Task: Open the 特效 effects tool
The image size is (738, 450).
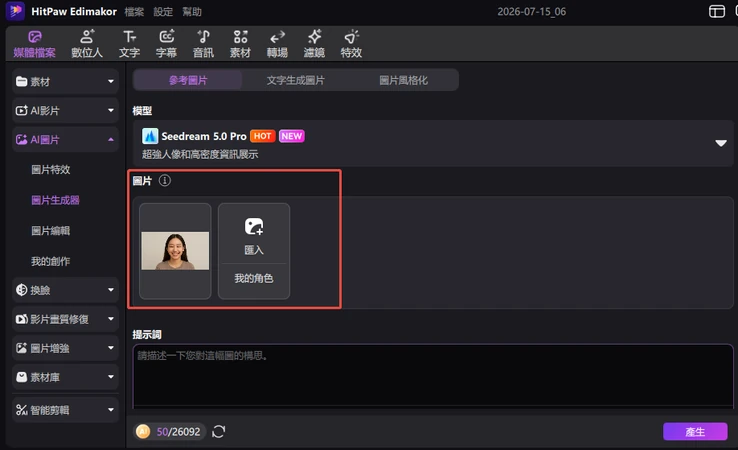Action: [x=351, y=44]
